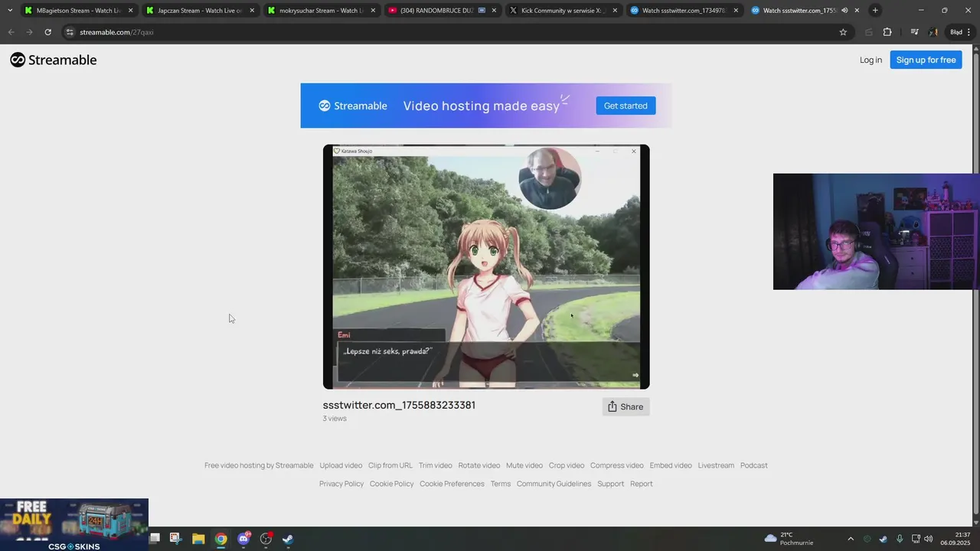Image resolution: width=980 pixels, height=551 pixels.
Task: Open the Mute video footer link
Action: [524, 465]
